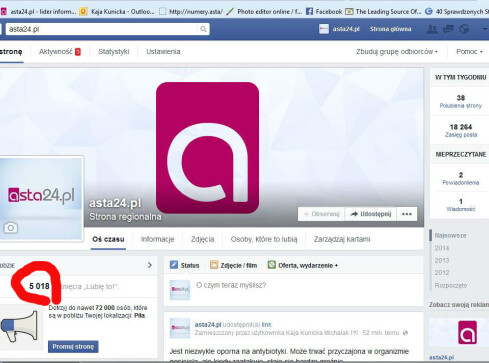Jump to Rozpoczęto in timeline
The width and height of the screenshot is (489, 363).
click(451, 285)
